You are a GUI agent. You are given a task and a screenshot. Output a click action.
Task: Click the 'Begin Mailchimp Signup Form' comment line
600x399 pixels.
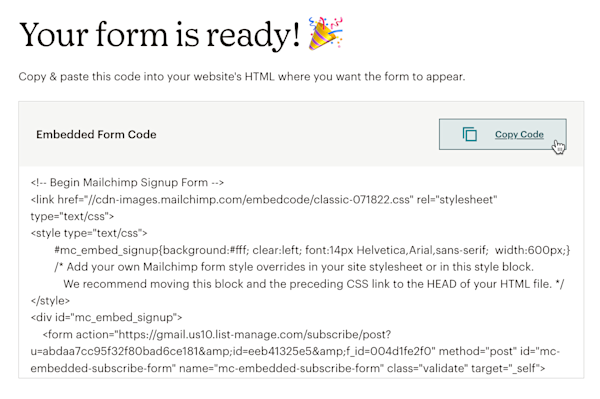[x=127, y=182]
